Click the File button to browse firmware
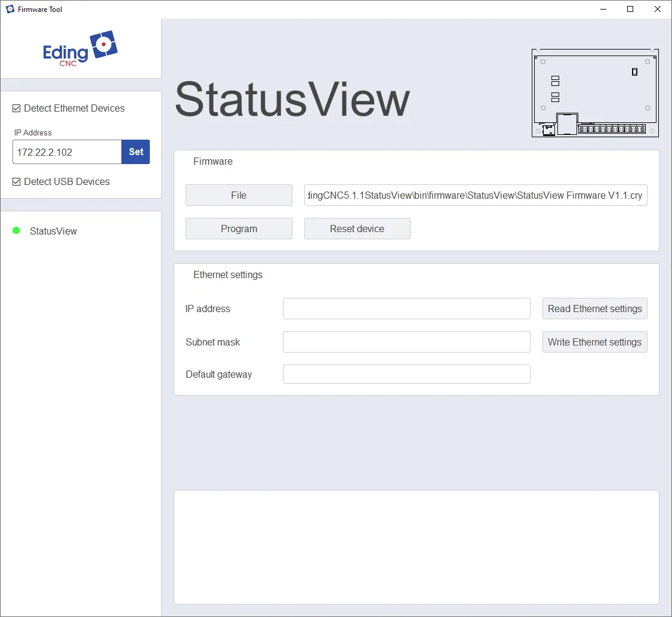Screen dimensions: 672x617 239,195
